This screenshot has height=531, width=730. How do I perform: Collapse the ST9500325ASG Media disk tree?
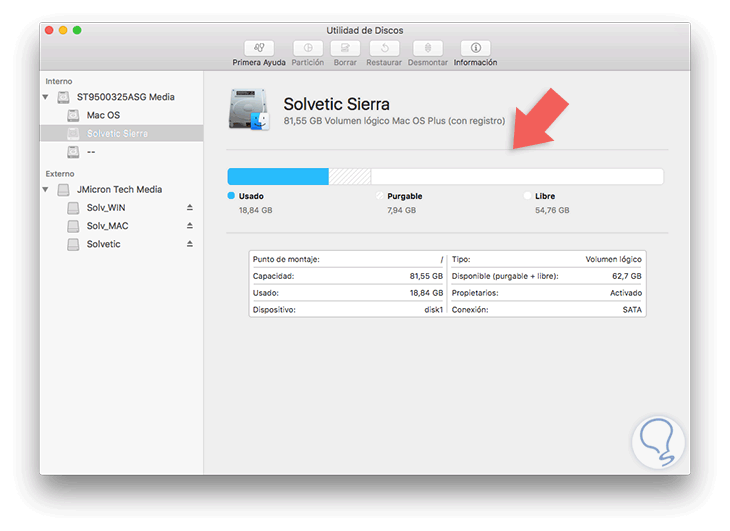46,97
